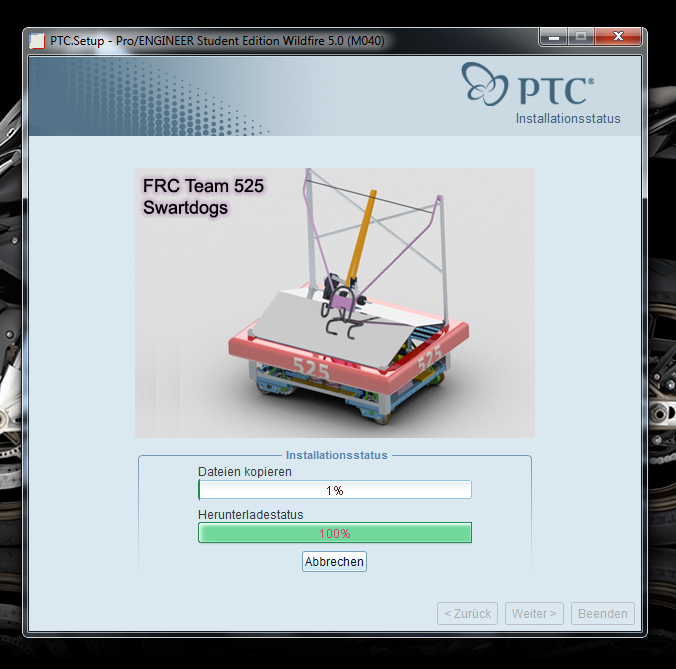
Task: Click the disabled Zurück button
Action: (467, 613)
